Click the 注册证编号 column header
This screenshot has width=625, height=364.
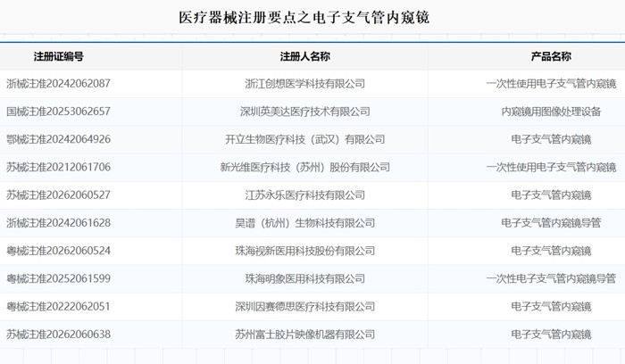pyautogui.click(x=59, y=56)
